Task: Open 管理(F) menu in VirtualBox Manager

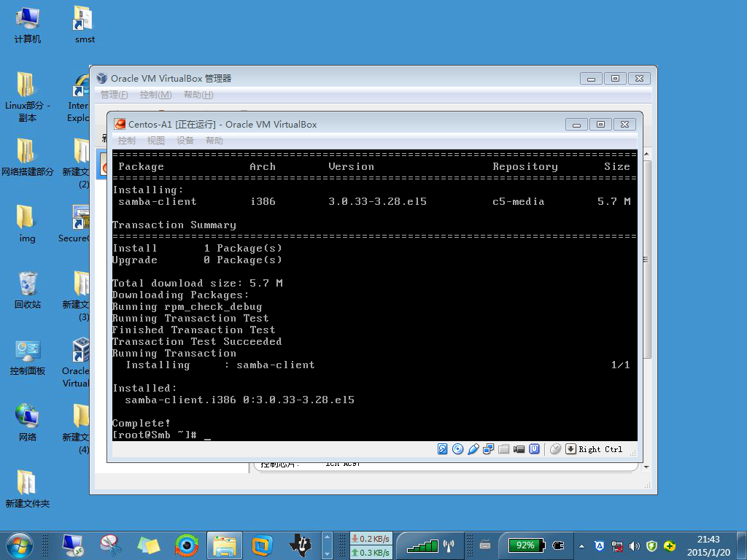Action: point(114,95)
